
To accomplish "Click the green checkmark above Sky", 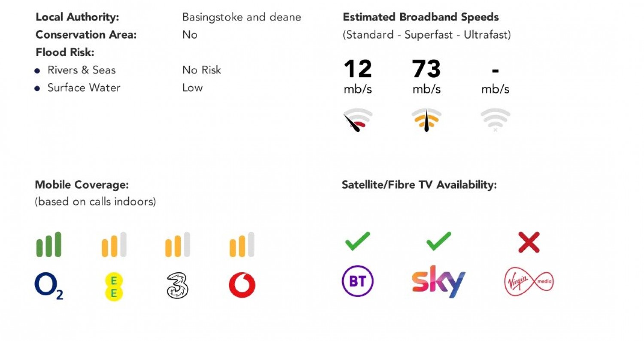I will point(439,241).
